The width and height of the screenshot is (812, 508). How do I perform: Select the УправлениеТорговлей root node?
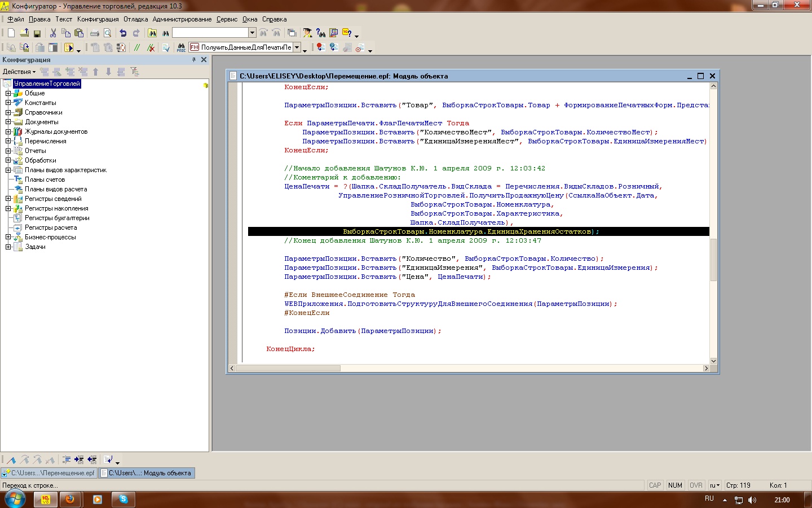tap(47, 84)
